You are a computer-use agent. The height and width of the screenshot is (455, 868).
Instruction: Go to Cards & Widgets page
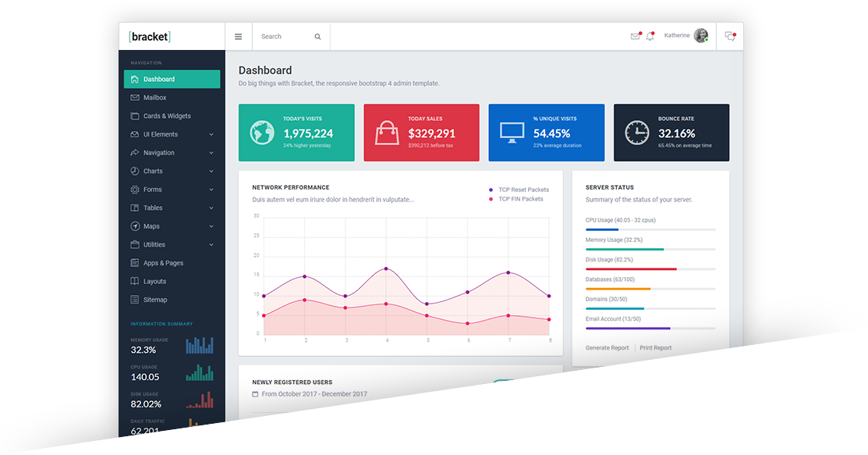[x=167, y=116]
